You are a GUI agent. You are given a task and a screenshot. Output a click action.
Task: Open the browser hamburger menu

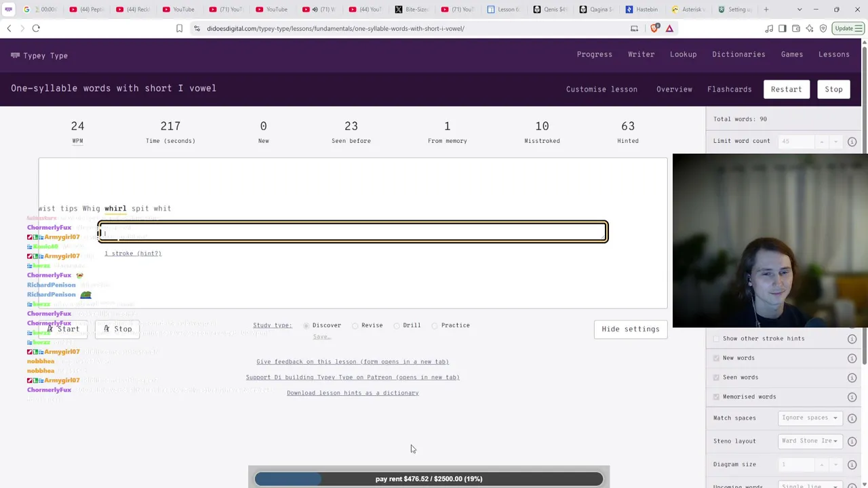860,28
